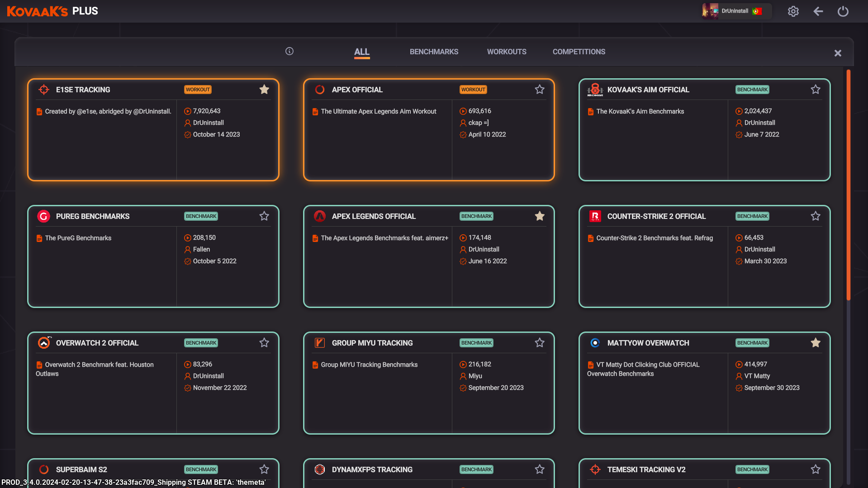This screenshot has width=868, height=488.
Task: Switch to the BENCHMARKS tab
Action: (x=434, y=52)
